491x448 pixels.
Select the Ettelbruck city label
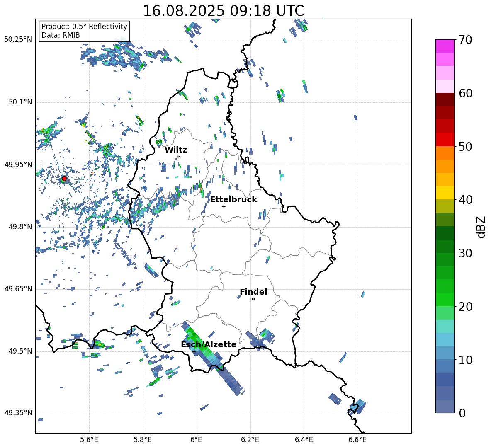233,200
